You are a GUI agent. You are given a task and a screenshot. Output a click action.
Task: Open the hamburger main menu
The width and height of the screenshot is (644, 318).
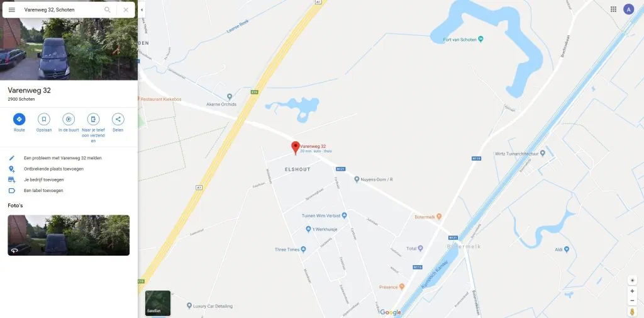(12, 10)
